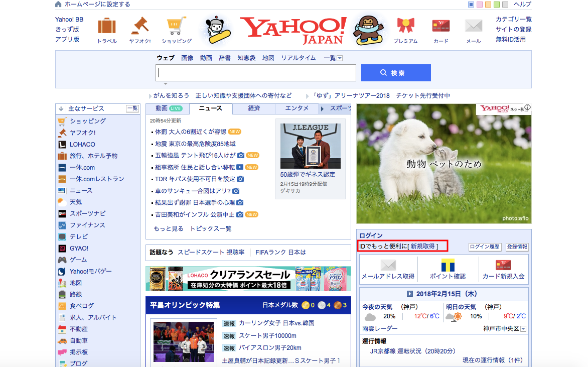Open the ヘルプ link at top right

tap(522, 4)
